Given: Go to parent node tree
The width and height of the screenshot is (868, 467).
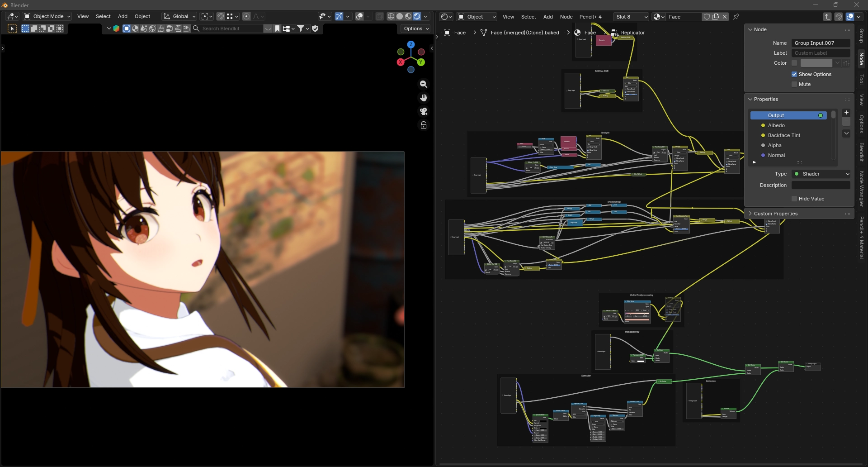Looking at the screenshot, I should [x=827, y=17].
